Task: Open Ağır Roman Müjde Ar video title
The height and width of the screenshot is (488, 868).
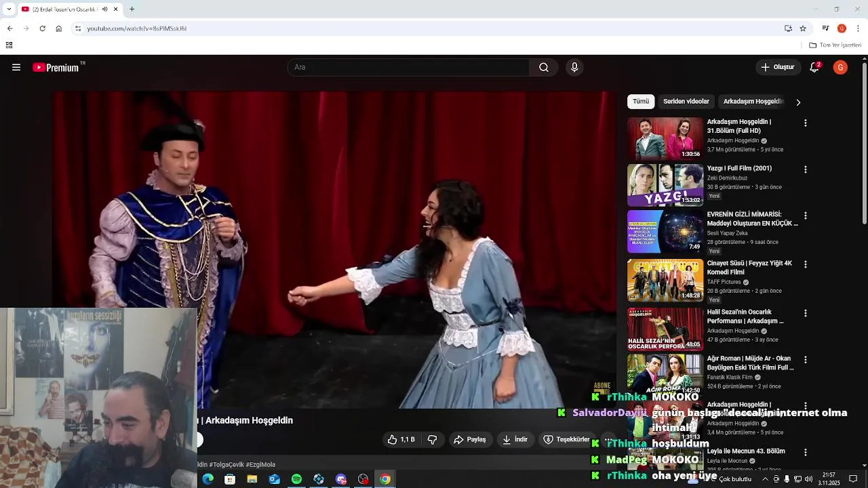Action: click(x=751, y=363)
